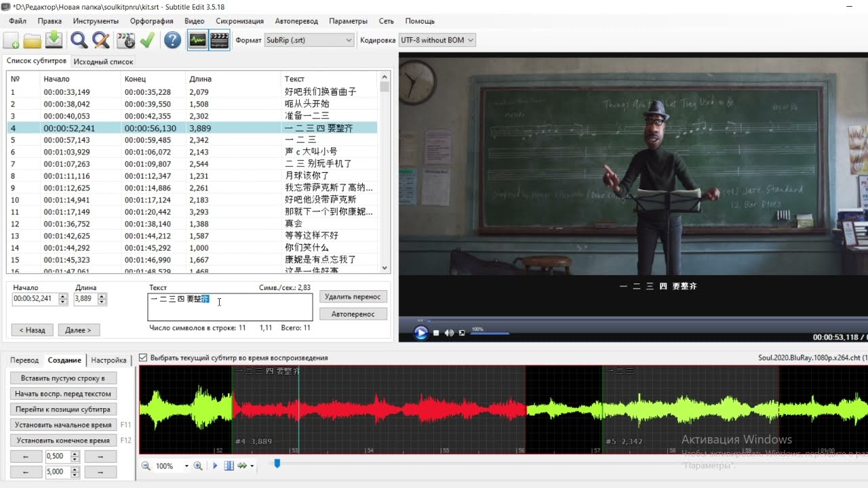Click the green double-arrow waveform icon
Image resolution: width=868 pixels, height=488 pixels.
242,466
